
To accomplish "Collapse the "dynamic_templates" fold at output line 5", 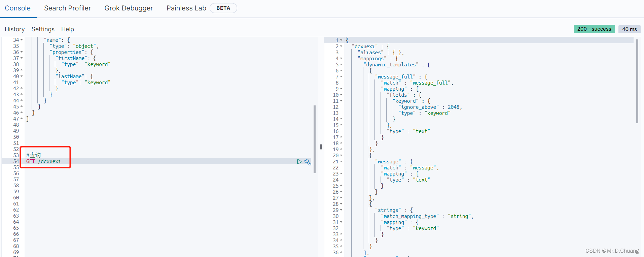I will pos(341,64).
